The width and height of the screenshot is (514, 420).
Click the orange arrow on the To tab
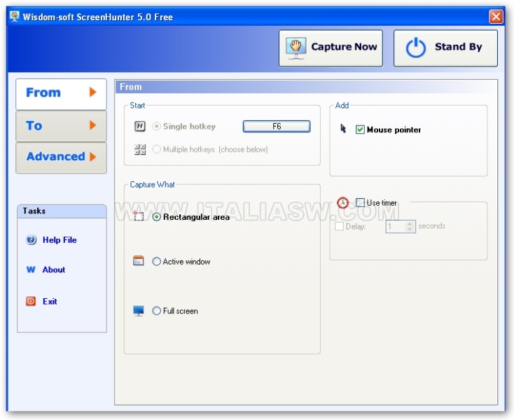[92, 125]
